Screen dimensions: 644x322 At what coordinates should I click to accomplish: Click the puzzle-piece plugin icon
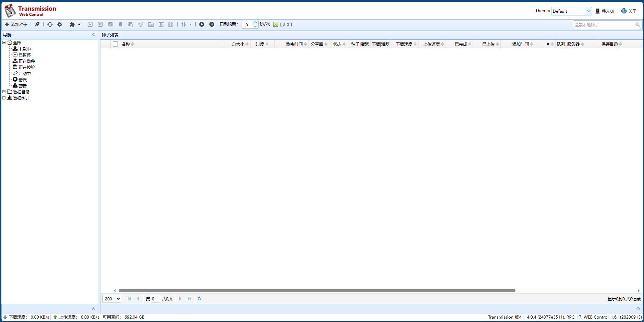tap(72, 24)
